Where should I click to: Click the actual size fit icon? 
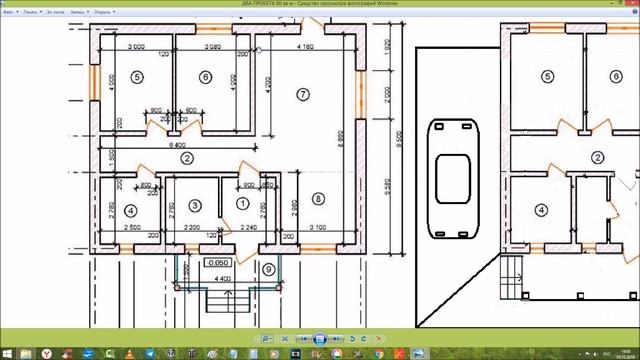tap(285, 339)
